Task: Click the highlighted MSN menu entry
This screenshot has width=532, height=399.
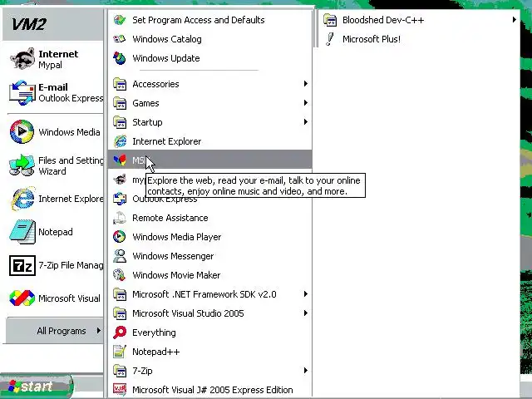Action: (210, 160)
